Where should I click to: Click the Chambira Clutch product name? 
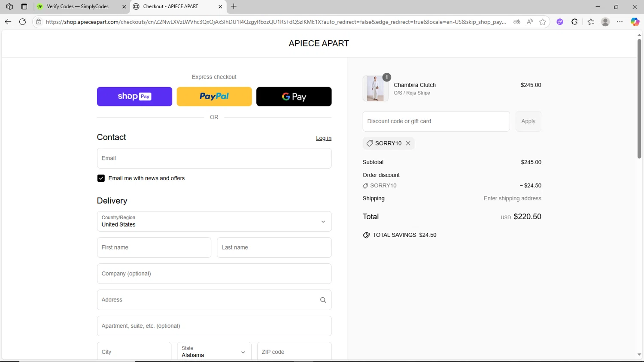pos(415,85)
